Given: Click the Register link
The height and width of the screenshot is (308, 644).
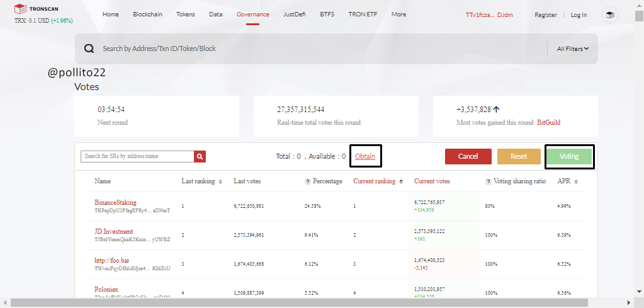Looking at the screenshot, I should (546, 15).
